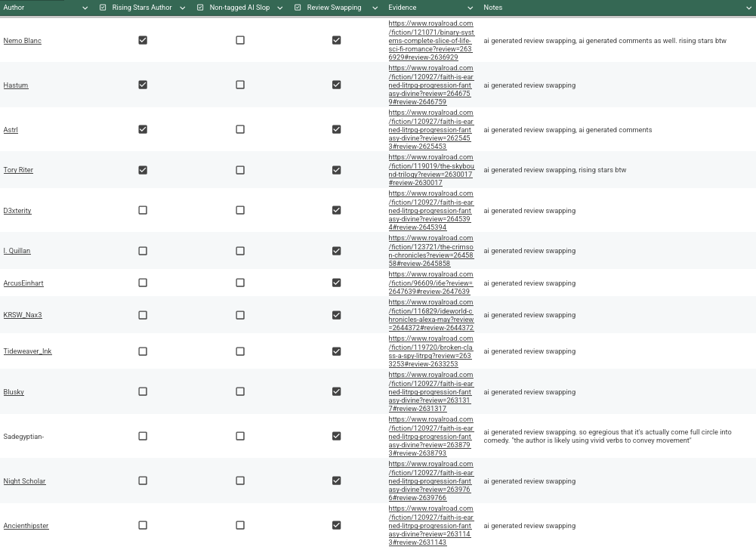
Task: Uncheck Rising Stars Author for Nemo Blanc
Action: (x=143, y=40)
